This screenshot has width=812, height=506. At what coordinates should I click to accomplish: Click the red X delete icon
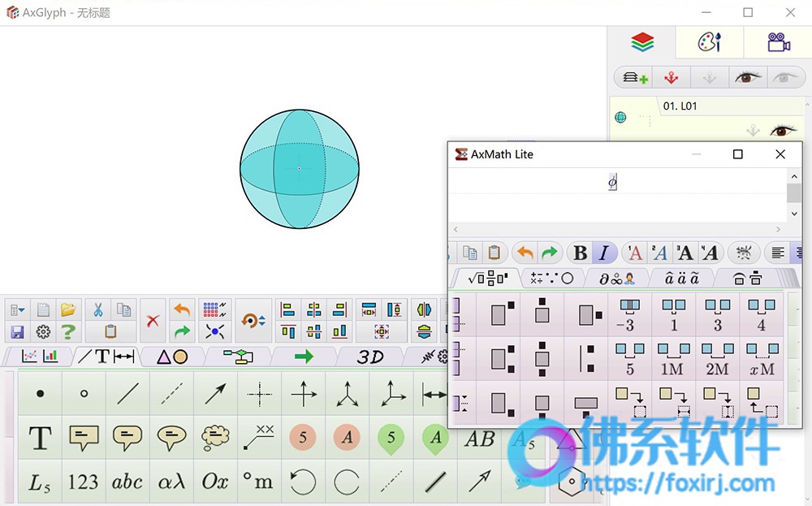tap(153, 321)
